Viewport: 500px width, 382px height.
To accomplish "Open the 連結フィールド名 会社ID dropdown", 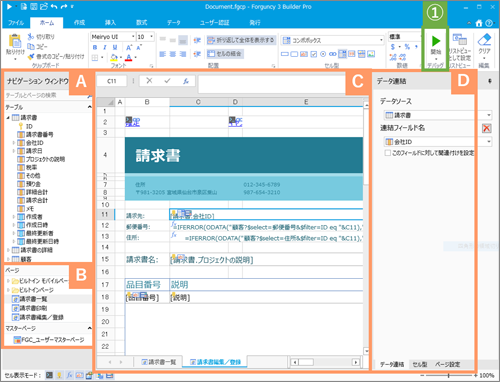I will tap(489, 142).
